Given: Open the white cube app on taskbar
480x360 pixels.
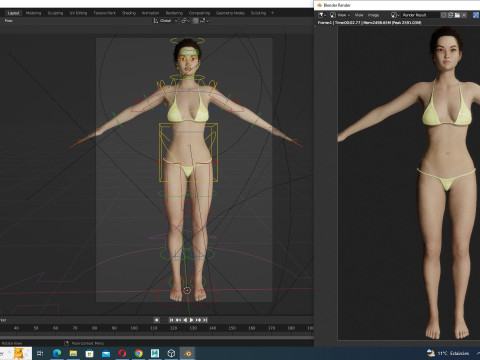Looking at the screenshot, I should point(171,353).
